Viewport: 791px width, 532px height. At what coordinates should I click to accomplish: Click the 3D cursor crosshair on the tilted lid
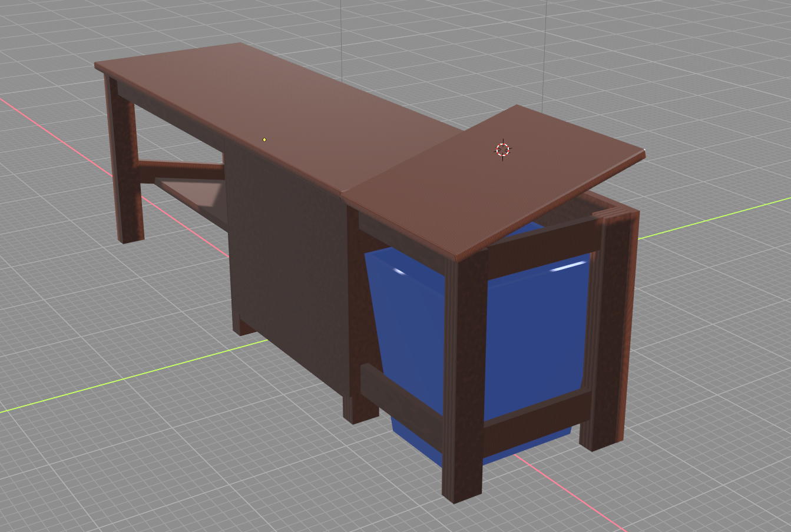point(502,150)
